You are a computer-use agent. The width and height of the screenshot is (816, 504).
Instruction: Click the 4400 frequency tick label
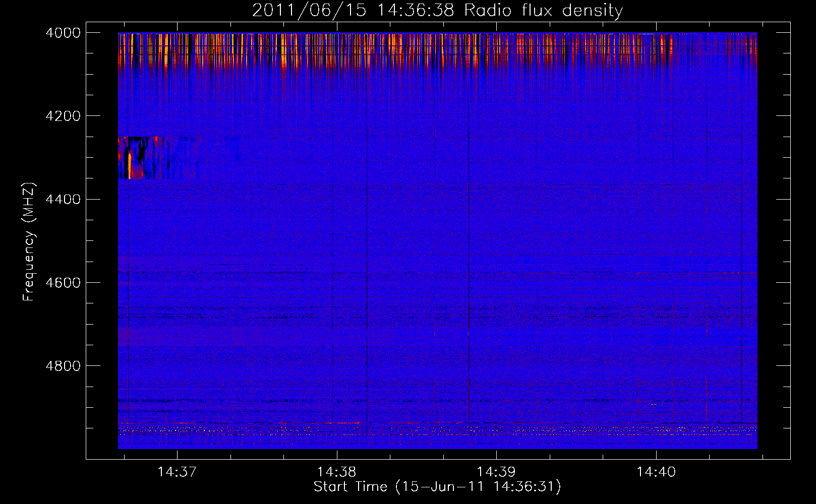63,200
